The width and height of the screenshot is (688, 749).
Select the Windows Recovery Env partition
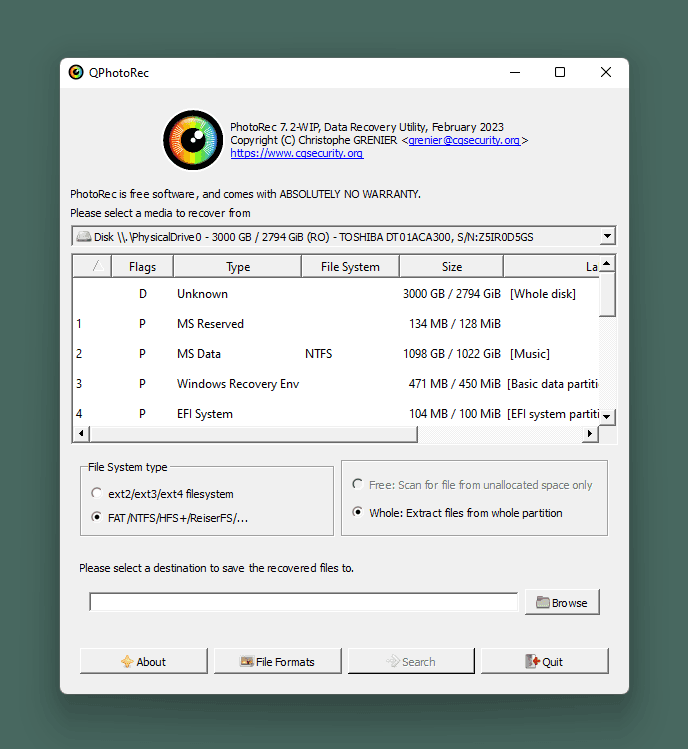tap(336, 384)
